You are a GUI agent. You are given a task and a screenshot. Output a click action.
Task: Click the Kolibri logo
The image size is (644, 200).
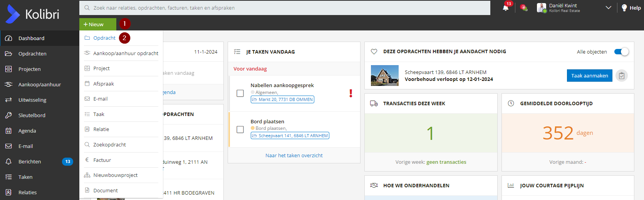[x=32, y=14]
